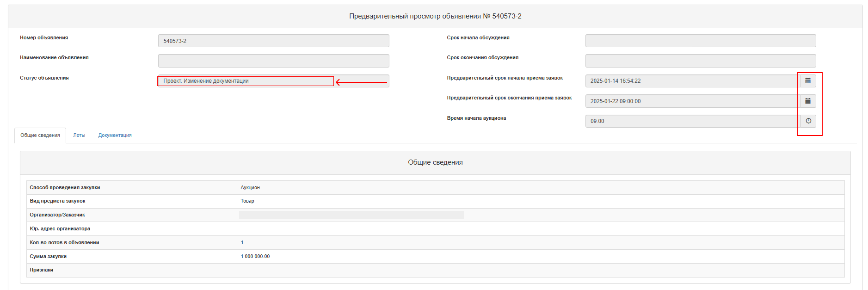Click the Сумма закупки value 1 000 000.00
Image resolution: width=868 pixels, height=290 pixels.
pyautogui.click(x=255, y=257)
